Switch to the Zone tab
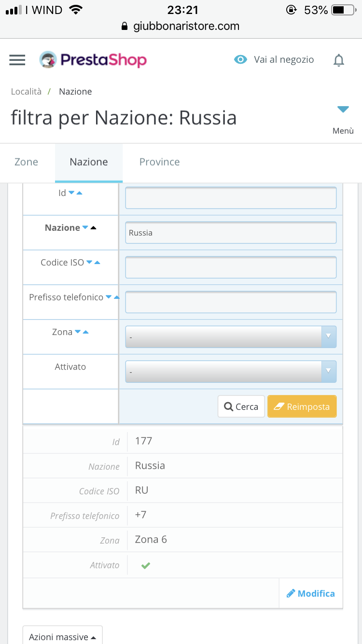This screenshot has height=644, width=362. pos(26,162)
